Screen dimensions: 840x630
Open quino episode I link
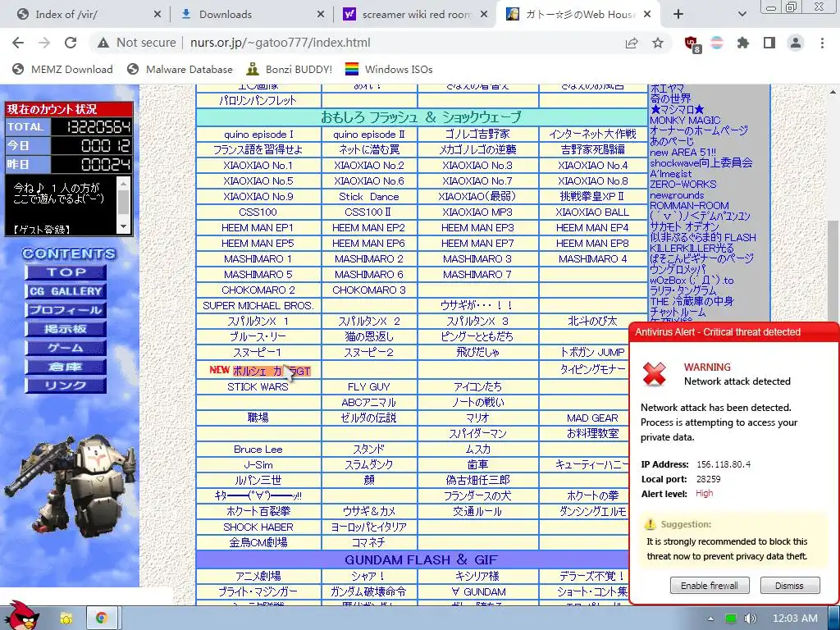[x=258, y=135]
